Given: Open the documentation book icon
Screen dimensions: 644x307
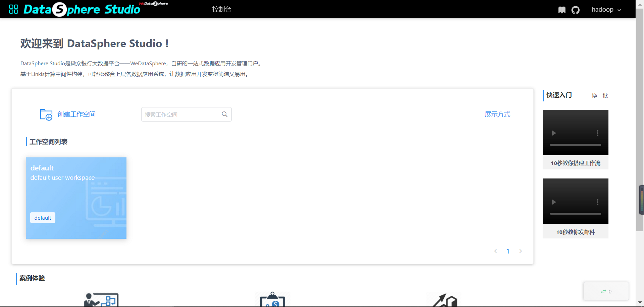Looking at the screenshot, I should tap(561, 10).
